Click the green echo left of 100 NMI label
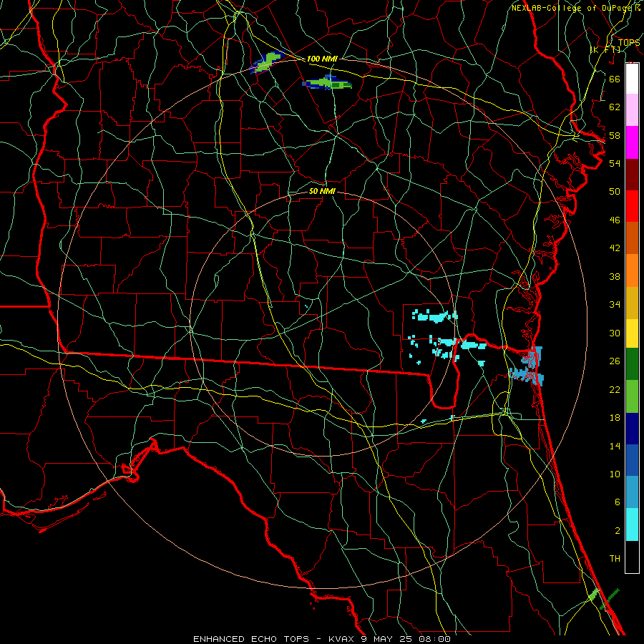 coord(266,62)
